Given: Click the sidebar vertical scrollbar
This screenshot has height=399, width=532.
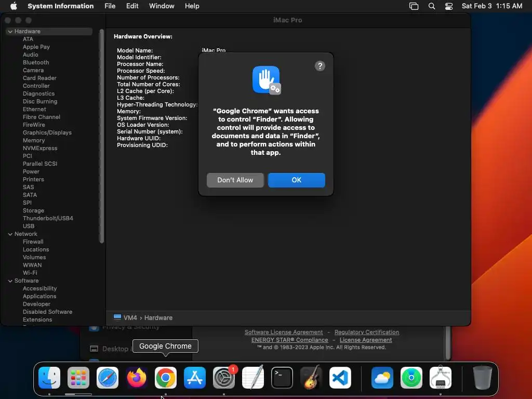Looking at the screenshot, I should (101, 136).
